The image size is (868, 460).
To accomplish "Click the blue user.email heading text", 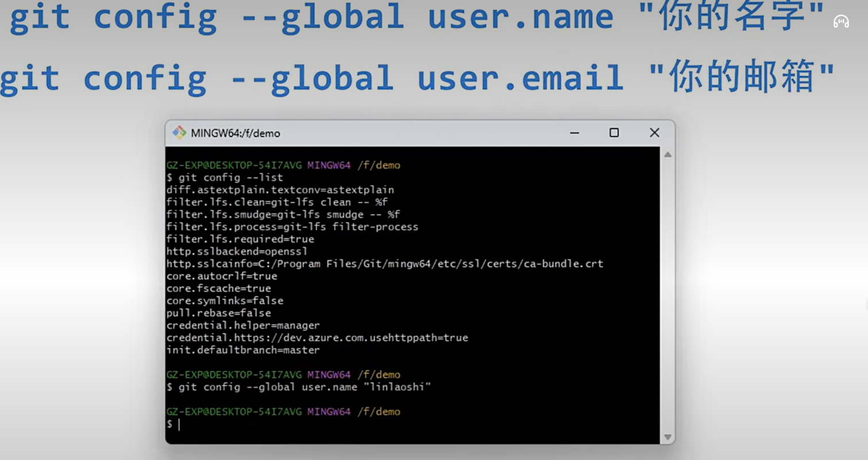I will click(521, 78).
